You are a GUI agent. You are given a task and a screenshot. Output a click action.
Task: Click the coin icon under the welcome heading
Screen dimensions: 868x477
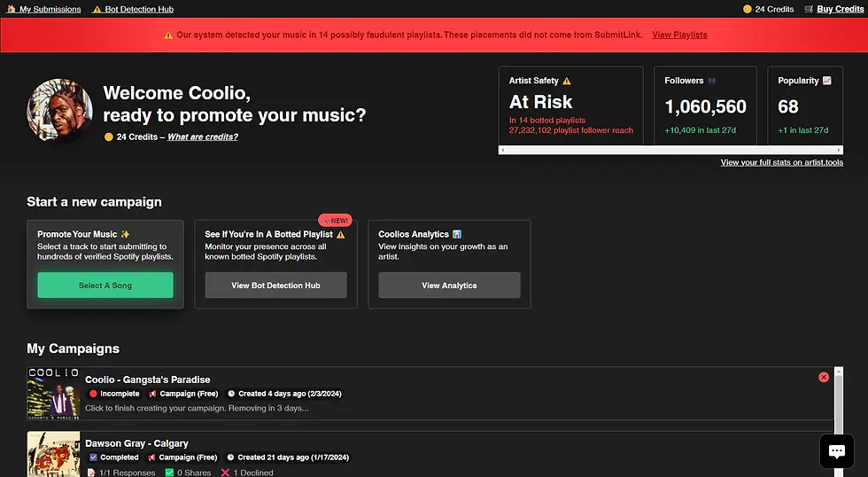(108, 137)
